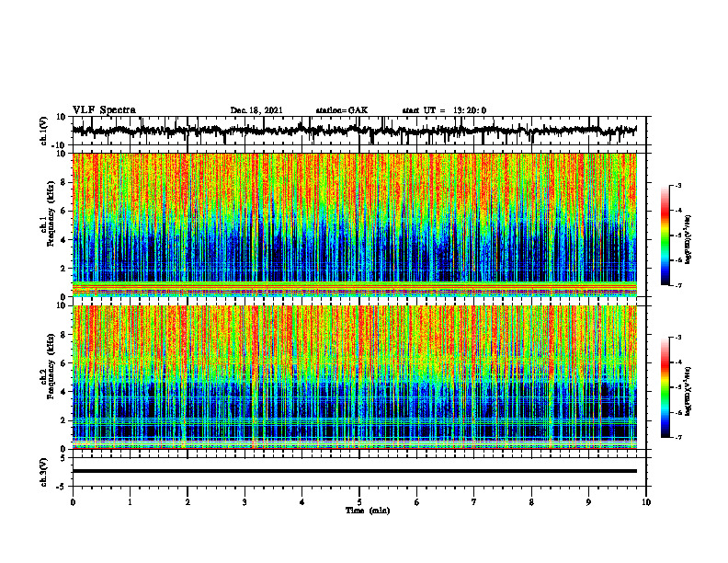Click the time axis tick label "2"
728x563 pixels.
tap(188, 502)
